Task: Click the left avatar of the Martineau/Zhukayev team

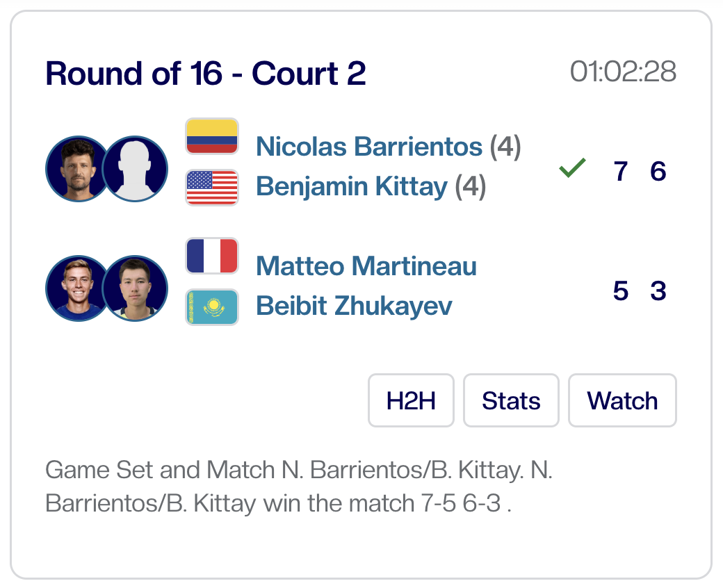Action: (79, 288)
